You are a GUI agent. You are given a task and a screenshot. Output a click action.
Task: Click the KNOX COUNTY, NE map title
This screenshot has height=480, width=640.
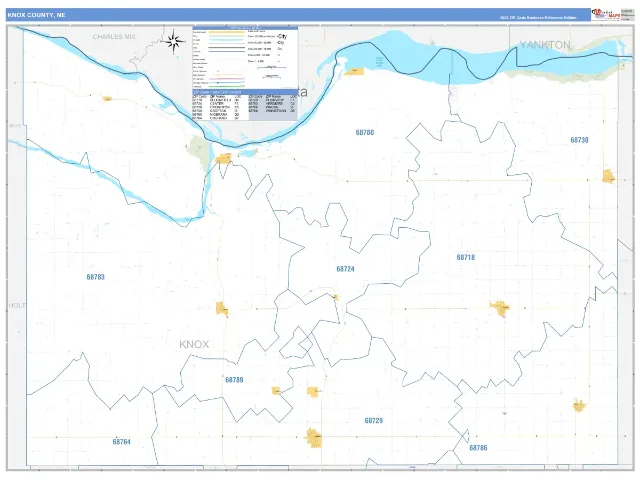(36, 15)
